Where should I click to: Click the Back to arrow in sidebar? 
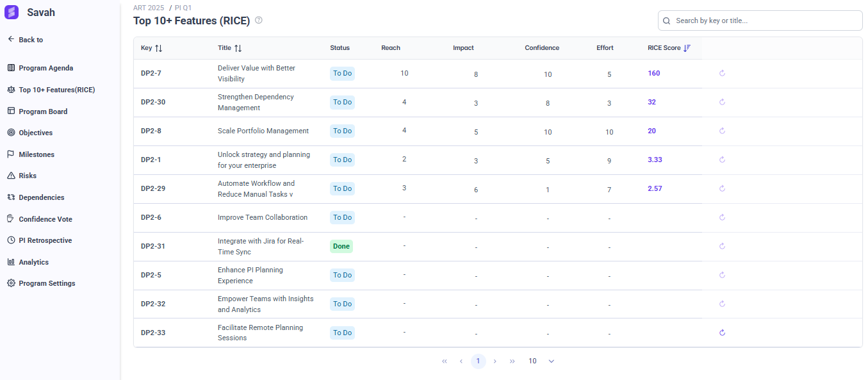(11, 39)
